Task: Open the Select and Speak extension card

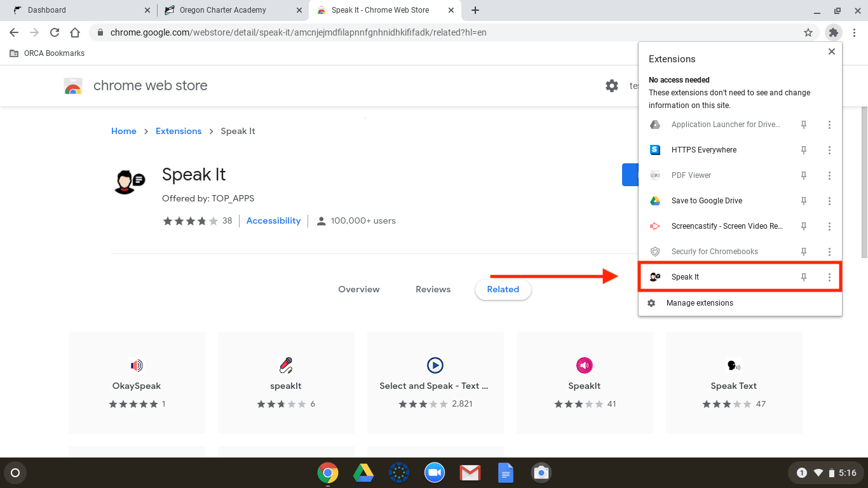Action: 435,383
